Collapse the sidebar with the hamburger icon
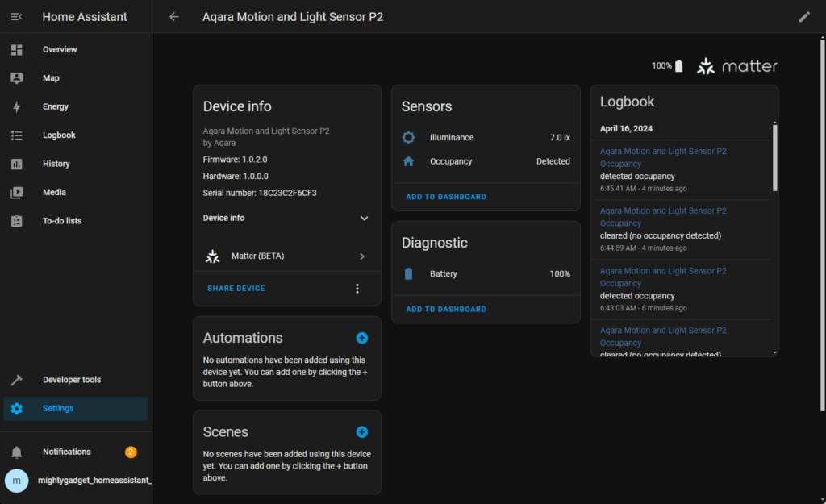Screen dimensions: 826x504 (x=17, y=17)
